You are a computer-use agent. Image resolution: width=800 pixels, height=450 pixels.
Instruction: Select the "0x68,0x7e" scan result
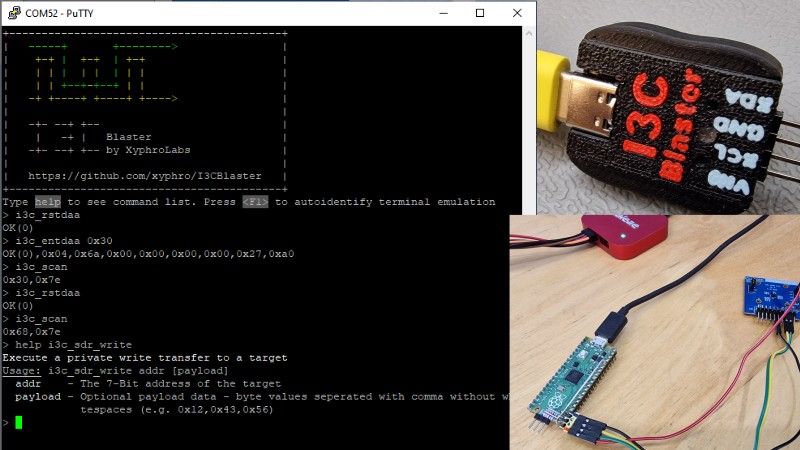click(x=32, y=332)
